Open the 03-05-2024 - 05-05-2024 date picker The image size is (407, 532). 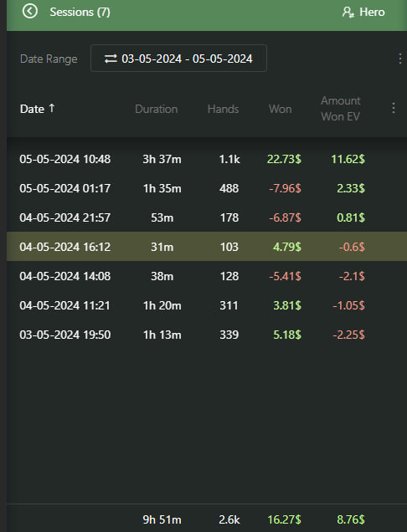[178, 58]
